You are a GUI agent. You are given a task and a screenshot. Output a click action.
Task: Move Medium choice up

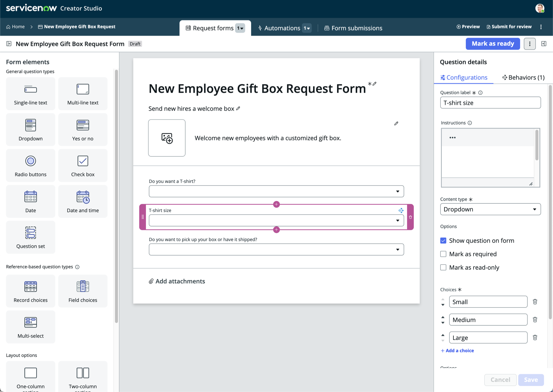pos(443,317)
